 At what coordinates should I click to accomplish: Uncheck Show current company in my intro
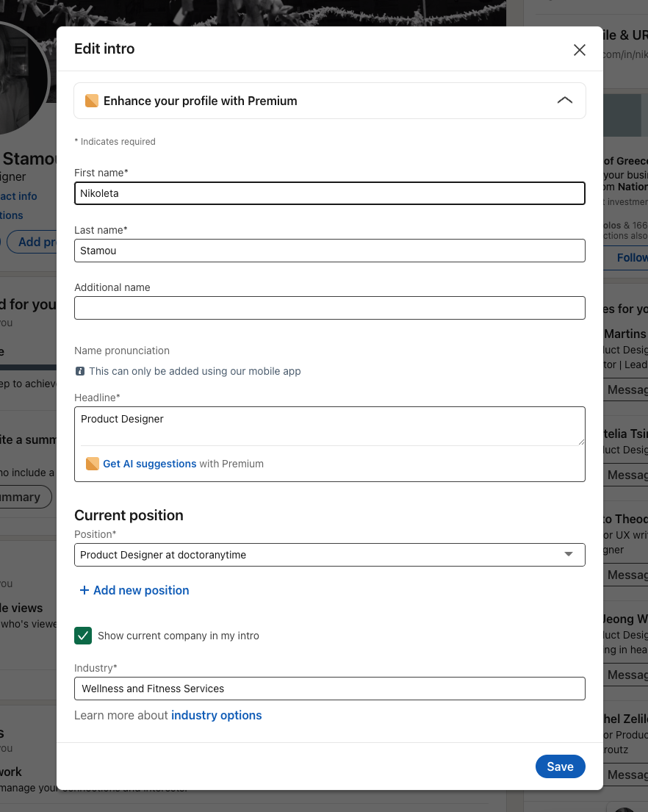pyautogui.click(x=83, y=636)
